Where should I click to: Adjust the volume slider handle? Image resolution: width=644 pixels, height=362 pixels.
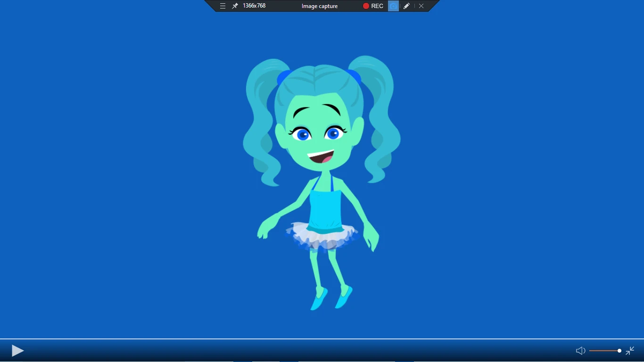[x=619, y=351]
